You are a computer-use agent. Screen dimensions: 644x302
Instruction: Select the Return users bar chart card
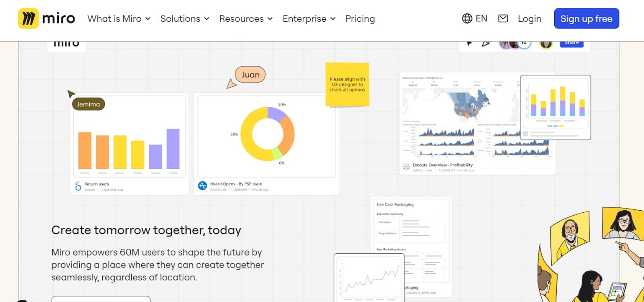pos(129,143)
